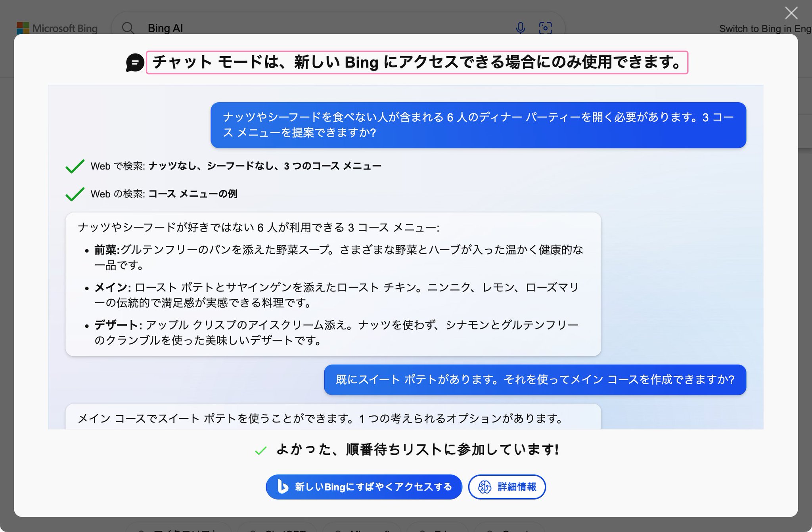
Task: Open visual search camera icon
Action: 546,28
